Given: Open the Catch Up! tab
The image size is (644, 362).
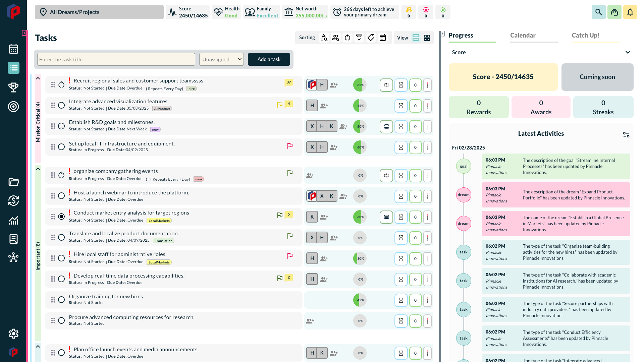Looking at the screenshot, I should tap(585, 35).
